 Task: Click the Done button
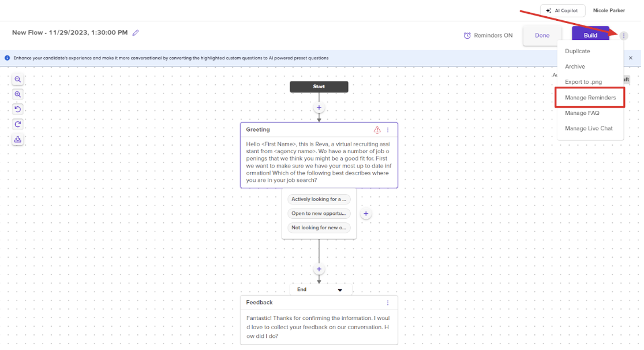(542, 35)
